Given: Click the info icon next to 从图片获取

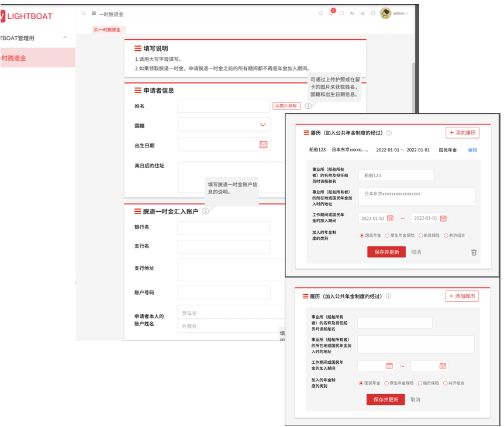Looking at the screenshot, I should pyautogui.click(x=308, y=106).
